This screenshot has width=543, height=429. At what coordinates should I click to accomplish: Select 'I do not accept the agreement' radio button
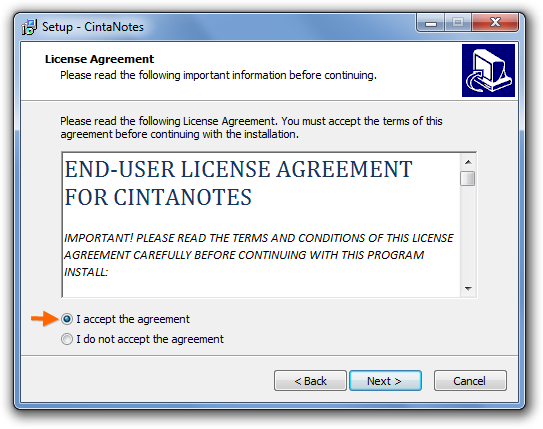(x=67, y=339)
